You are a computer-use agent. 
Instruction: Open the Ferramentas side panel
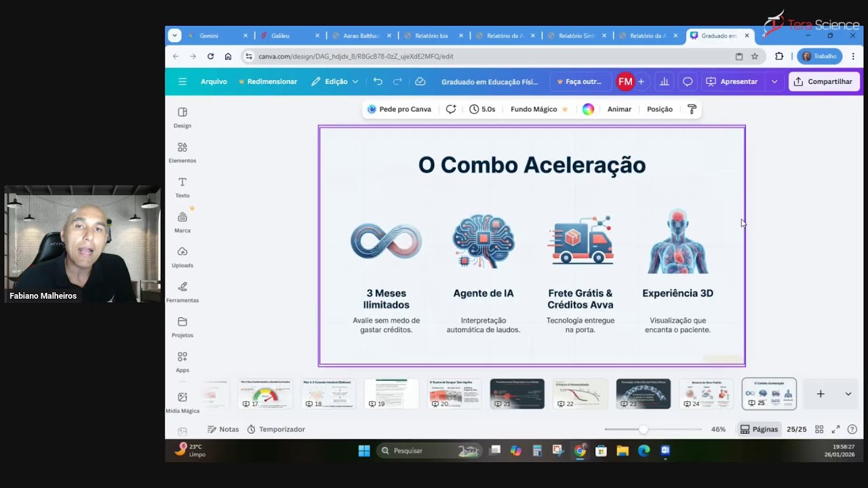[x=182, y=292]
